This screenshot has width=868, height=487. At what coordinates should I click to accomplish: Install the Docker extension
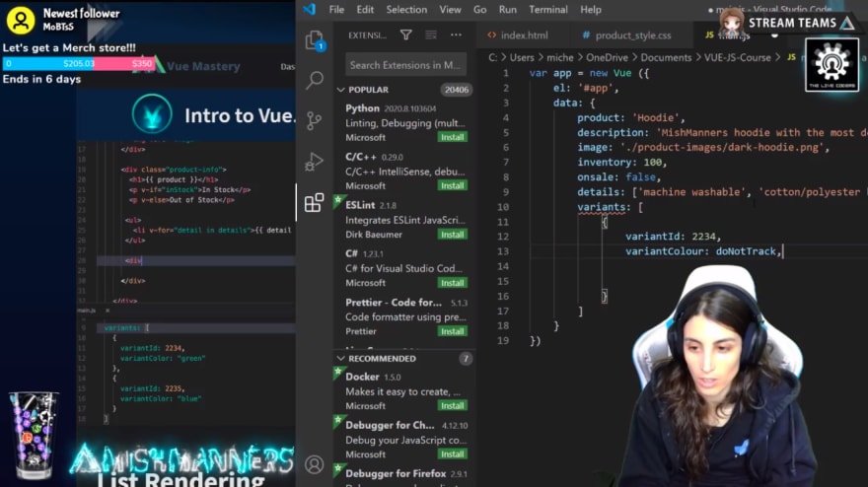click(x=453, y=405)
